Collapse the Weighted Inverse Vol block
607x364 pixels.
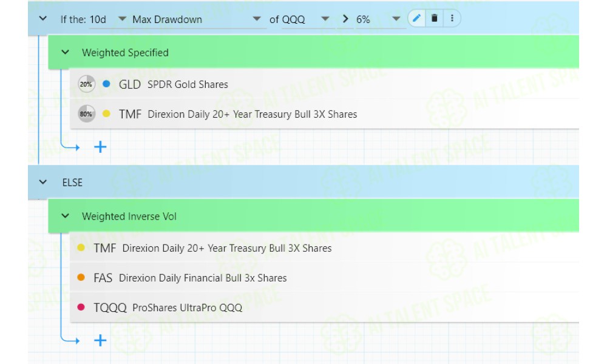click(x=65, y=216)
